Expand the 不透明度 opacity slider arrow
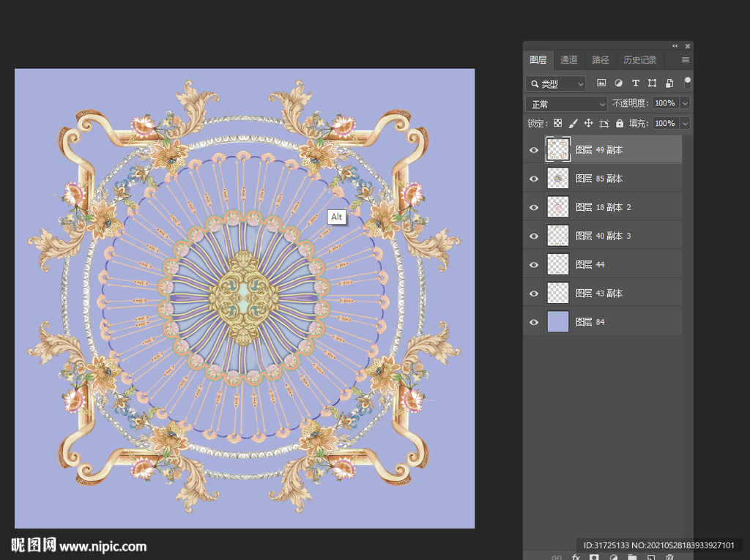This screenshot has width=750, height=560. 685,104
